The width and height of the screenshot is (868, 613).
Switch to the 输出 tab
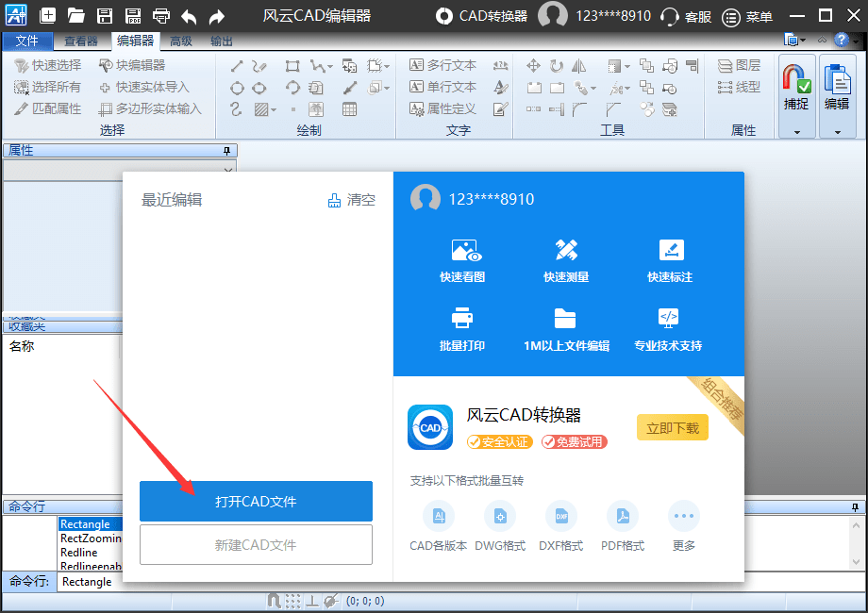(x=222, y=41)
